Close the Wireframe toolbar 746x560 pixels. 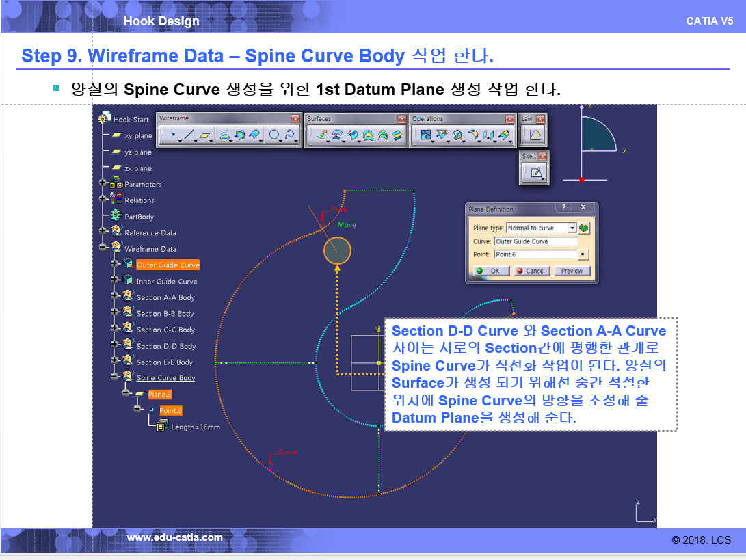point(295,119)
